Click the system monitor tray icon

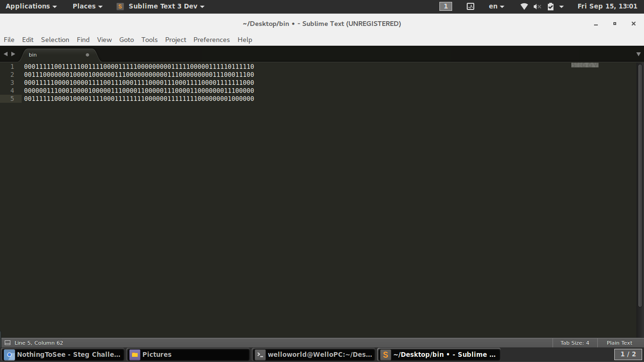(x=471, y=7)
